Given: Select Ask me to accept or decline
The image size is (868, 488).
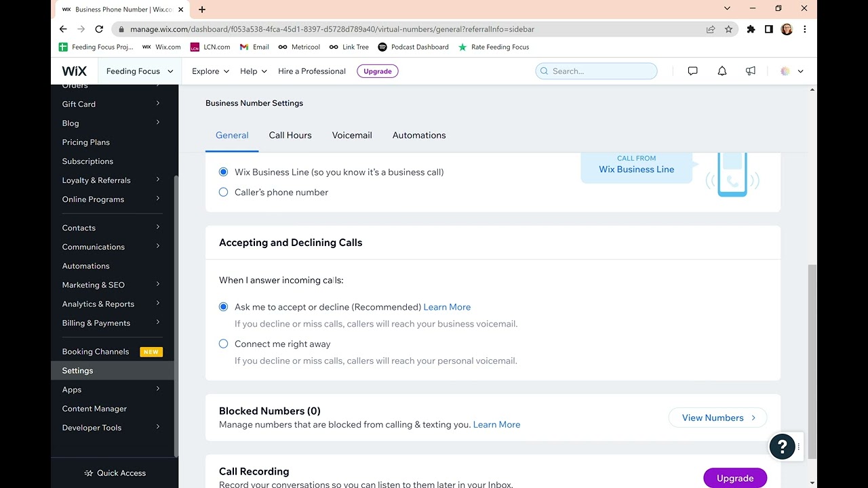Looking at the screenshot, I should (x=223, y=307).
